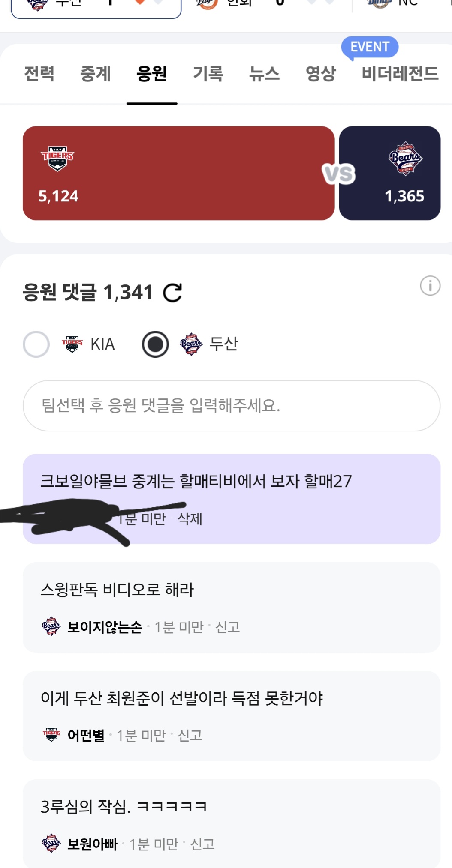Go to the 뉴스 tab
The height and width of the screenshot is (868, 452).
click(x=264, y=74)
